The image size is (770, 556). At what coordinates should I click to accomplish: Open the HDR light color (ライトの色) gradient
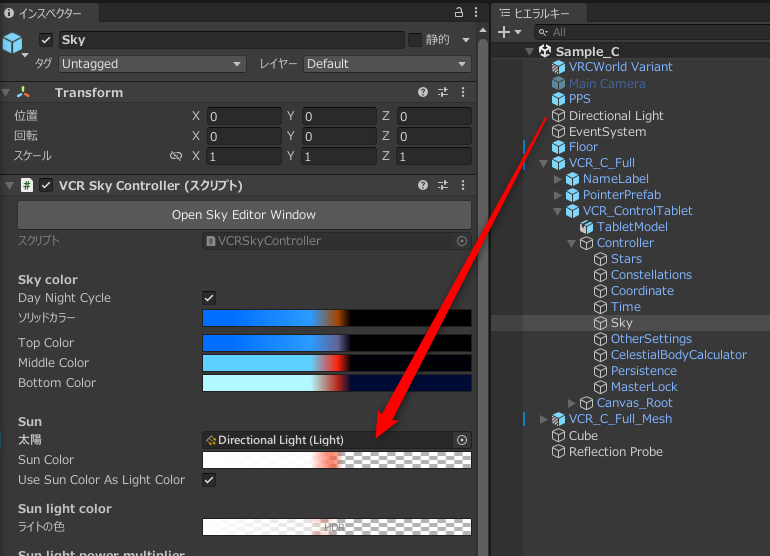(x=337, y=527)
